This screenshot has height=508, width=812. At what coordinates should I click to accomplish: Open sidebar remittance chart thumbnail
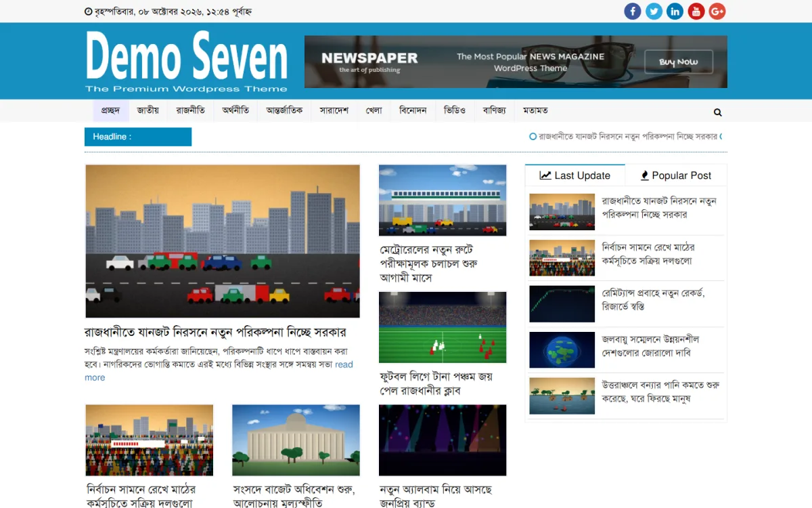click(562, 304)
